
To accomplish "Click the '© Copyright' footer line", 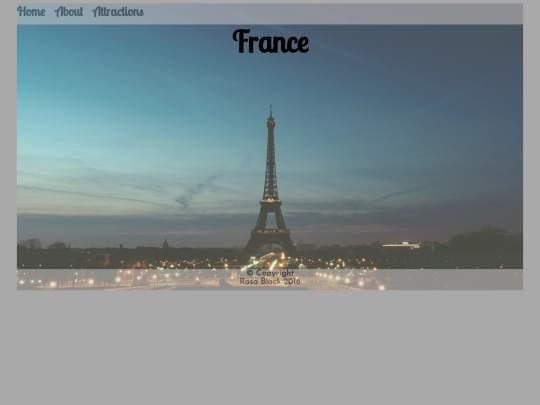I will coord(270,273).
